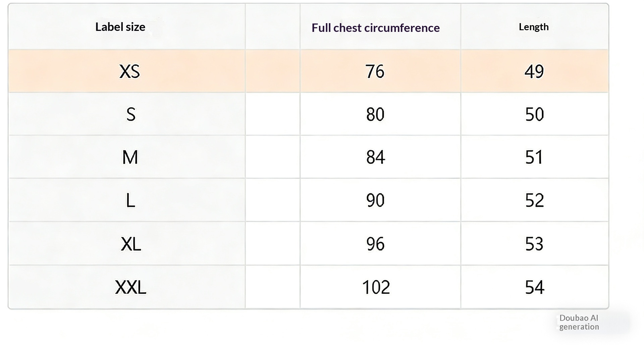Image resolution: width=644 pixels, height=345 pixels.
Task: Select the Full chest circumference header
Action: pos(375,28)
